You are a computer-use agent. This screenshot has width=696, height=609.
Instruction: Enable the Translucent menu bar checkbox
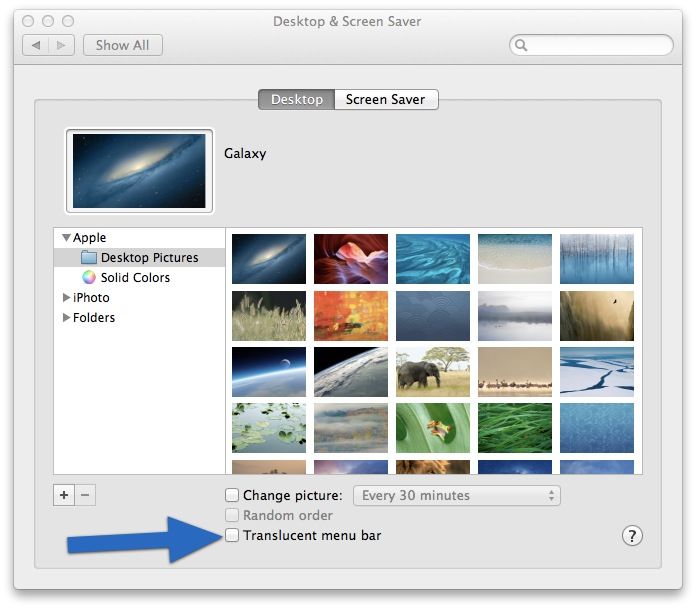232,536
